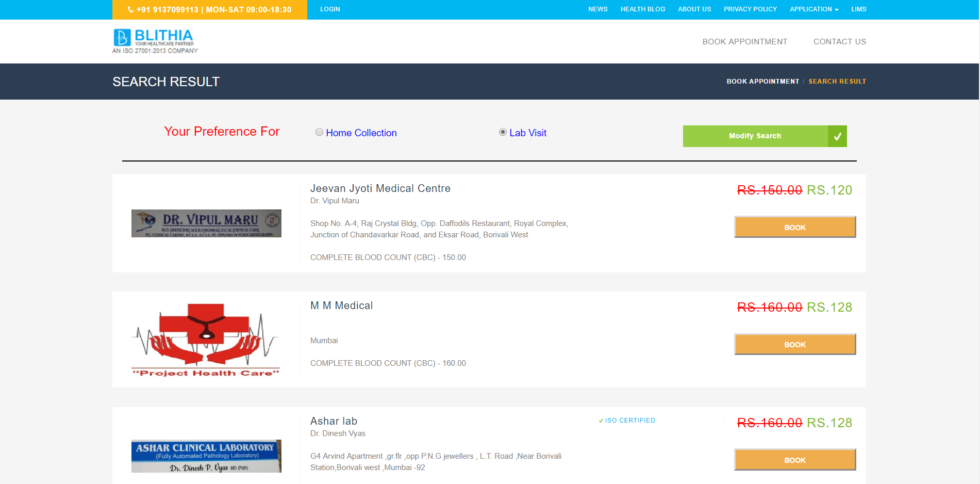Open the Privacy Policy page

[x=750, y=9]
